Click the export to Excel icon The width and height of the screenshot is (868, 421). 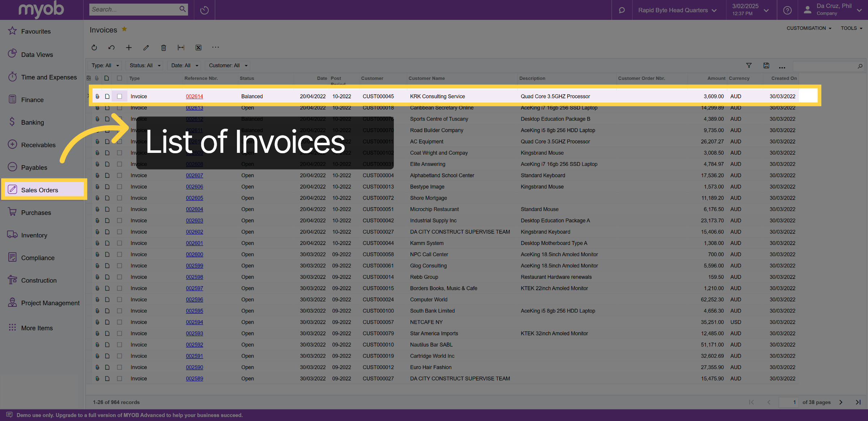198,47
